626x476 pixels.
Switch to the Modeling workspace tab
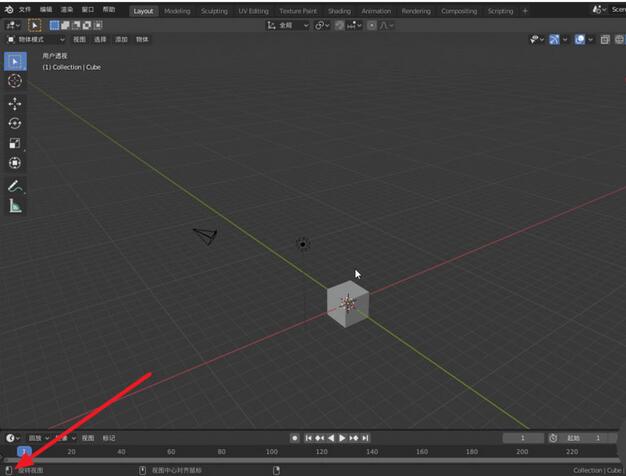point(177,11)
